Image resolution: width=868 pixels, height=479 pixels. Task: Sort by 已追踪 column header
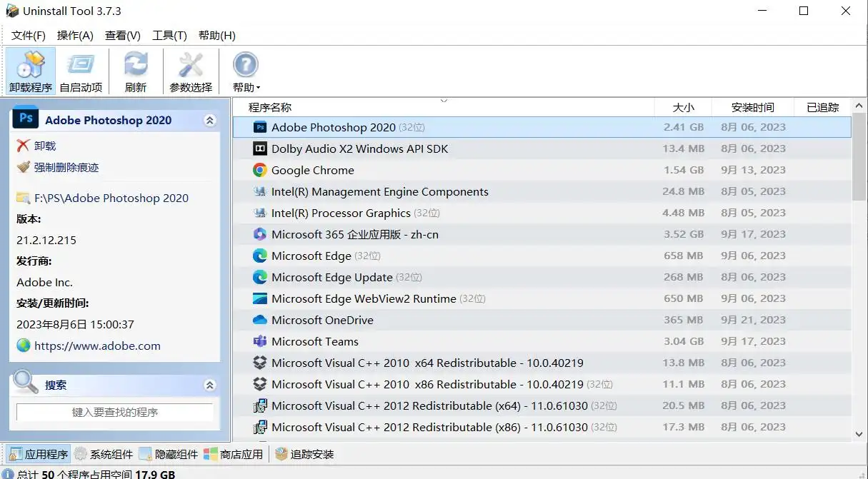[x=822, y=107]
